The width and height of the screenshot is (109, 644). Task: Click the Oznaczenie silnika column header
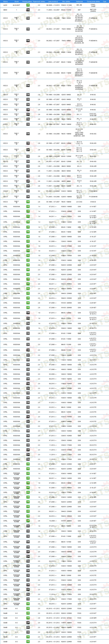point(93,2)
